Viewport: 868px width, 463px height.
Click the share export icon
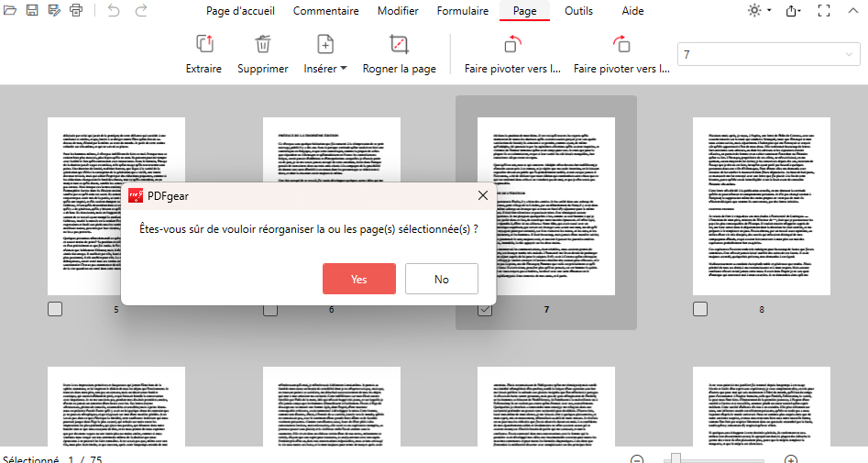[x=792, y=10]
